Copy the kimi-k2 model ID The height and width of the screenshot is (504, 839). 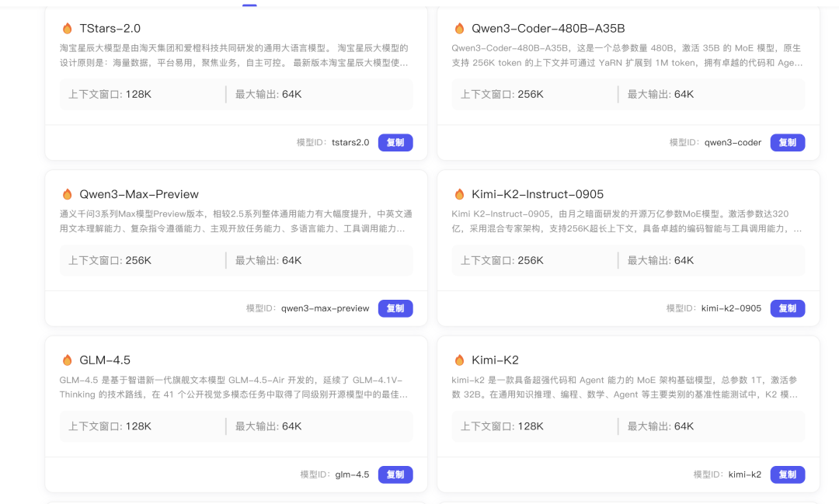(x=788, y=474)
